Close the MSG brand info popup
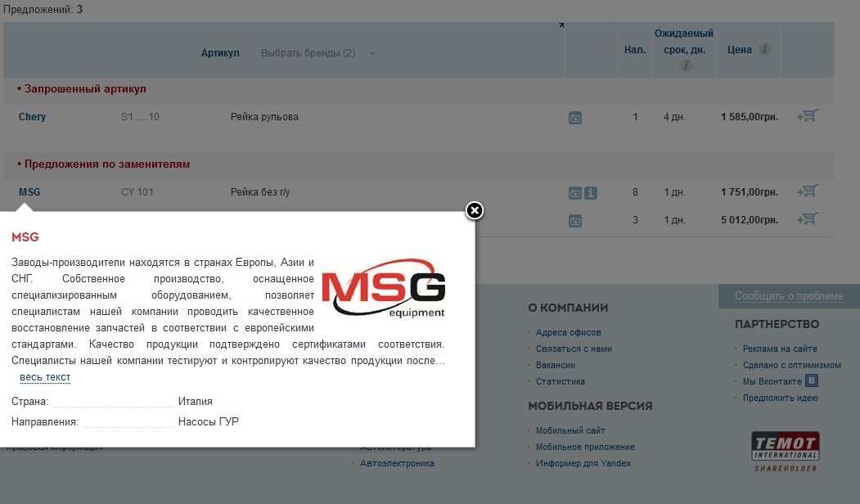 tap(475, 210)
